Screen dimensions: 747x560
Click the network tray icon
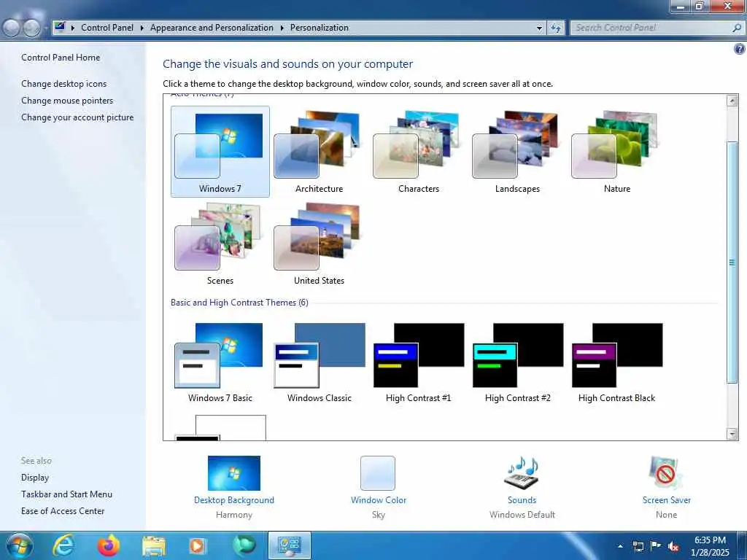638,546
